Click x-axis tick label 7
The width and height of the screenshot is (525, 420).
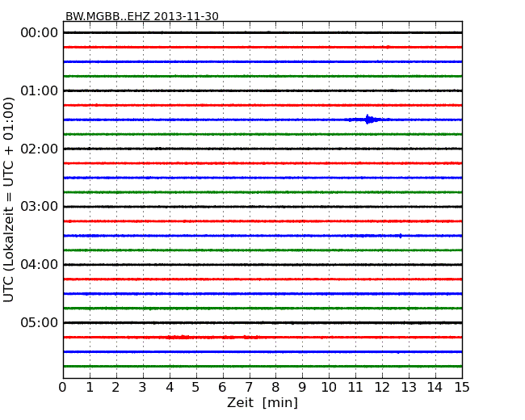[249, 388]
